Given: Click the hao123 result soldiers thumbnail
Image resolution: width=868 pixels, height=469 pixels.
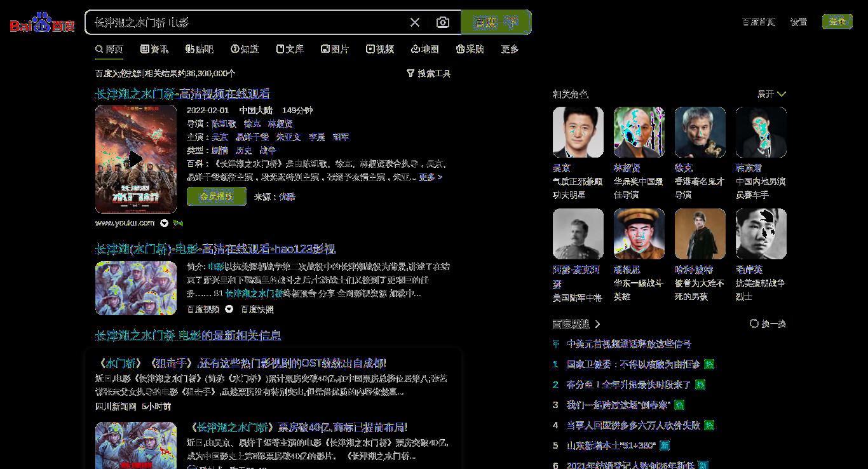Looking at the screenshot, I should click(x=136, y=288).
